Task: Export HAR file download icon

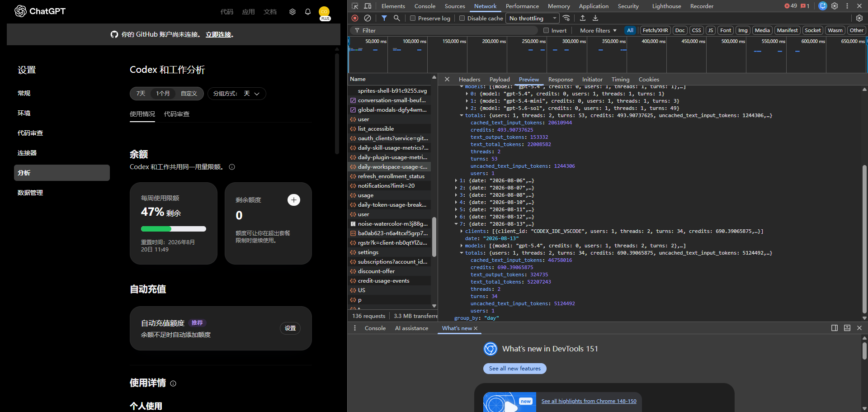Action: point(595,18)
